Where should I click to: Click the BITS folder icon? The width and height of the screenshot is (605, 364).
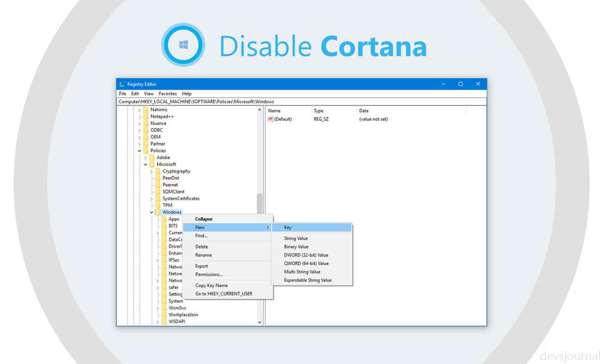click(x=164, y=226)
